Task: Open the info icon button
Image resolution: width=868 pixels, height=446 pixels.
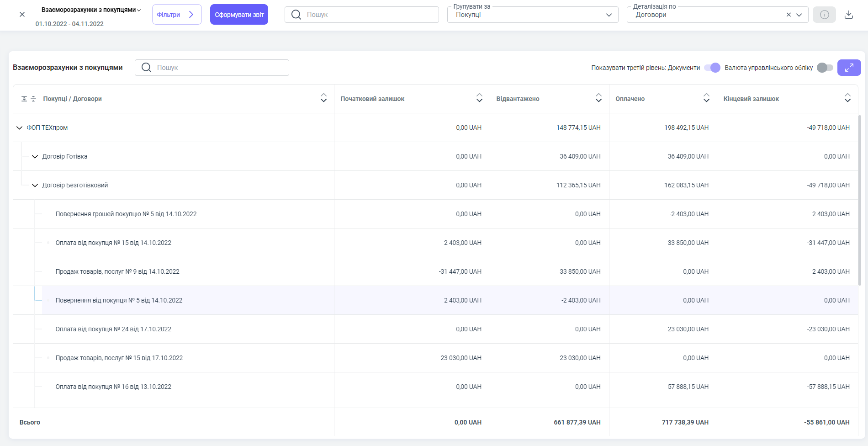Action: pyautogui.click(x=824, y=15)
